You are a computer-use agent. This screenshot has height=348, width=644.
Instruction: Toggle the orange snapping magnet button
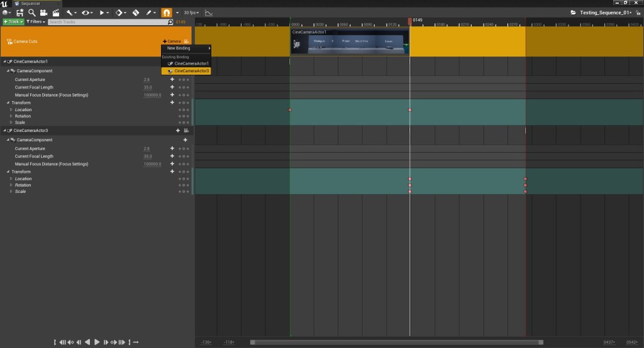click(167, 13)
